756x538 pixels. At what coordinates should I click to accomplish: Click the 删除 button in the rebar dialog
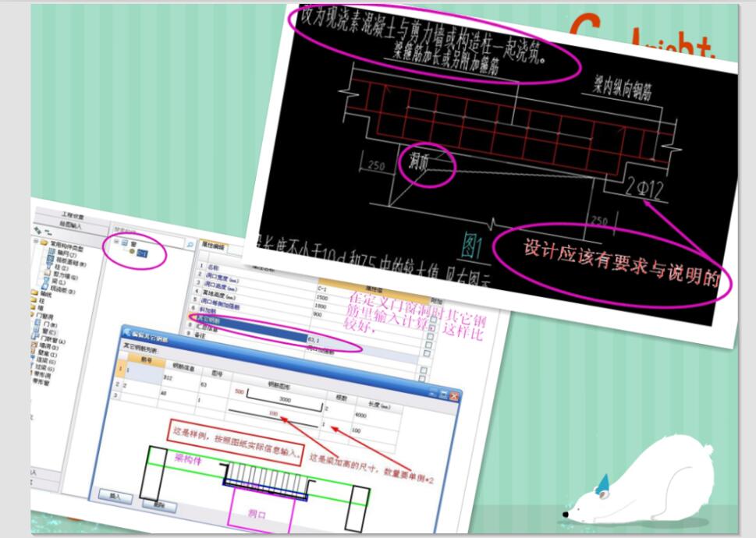click(159, 504)
